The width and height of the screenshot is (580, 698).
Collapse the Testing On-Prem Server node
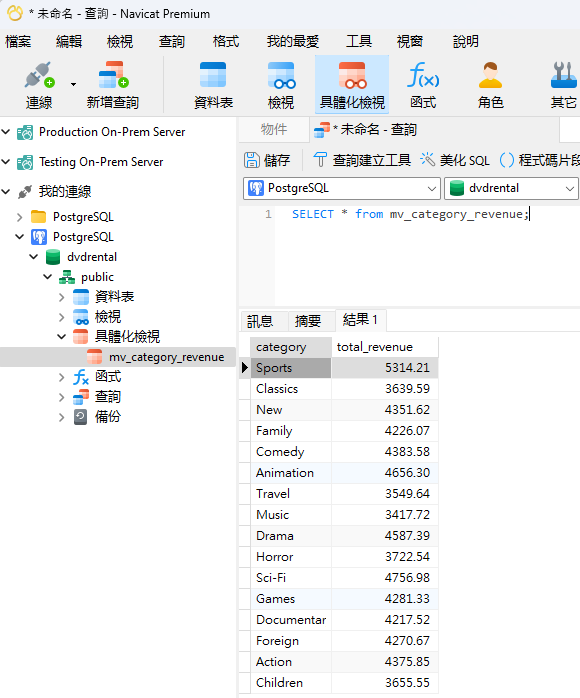pos(6,162)
